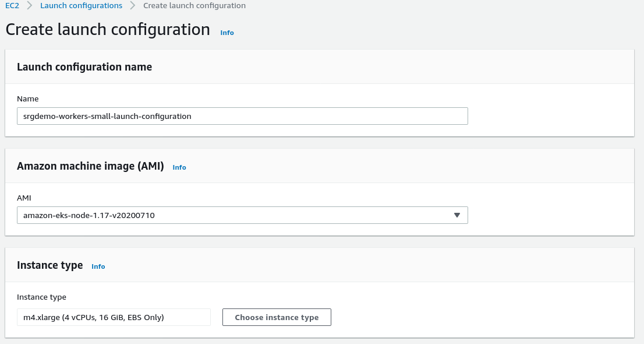Screen dimensions: 644x344
Task: Click the 'Amazon machine image (AMI)' heading
Action: click(x=90, y=166)
